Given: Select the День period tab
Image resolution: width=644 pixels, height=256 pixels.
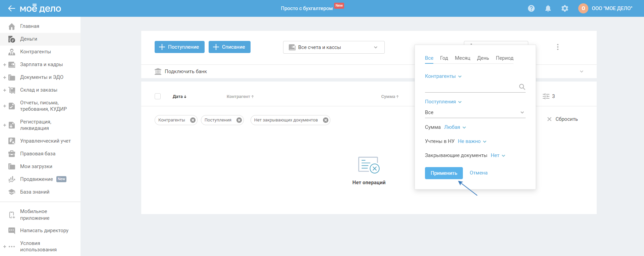Looking at the screenshot, I should [x=483, y=58].
